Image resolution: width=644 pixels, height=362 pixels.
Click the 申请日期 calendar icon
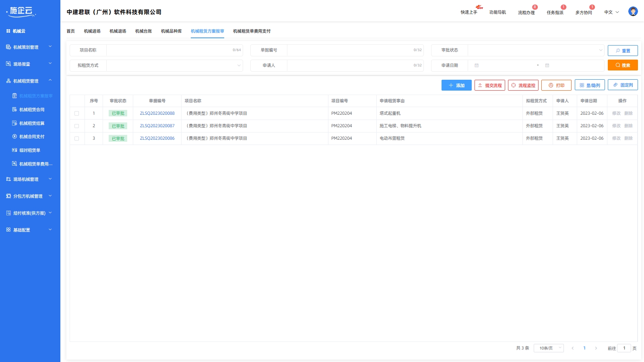tap(477, 66)
